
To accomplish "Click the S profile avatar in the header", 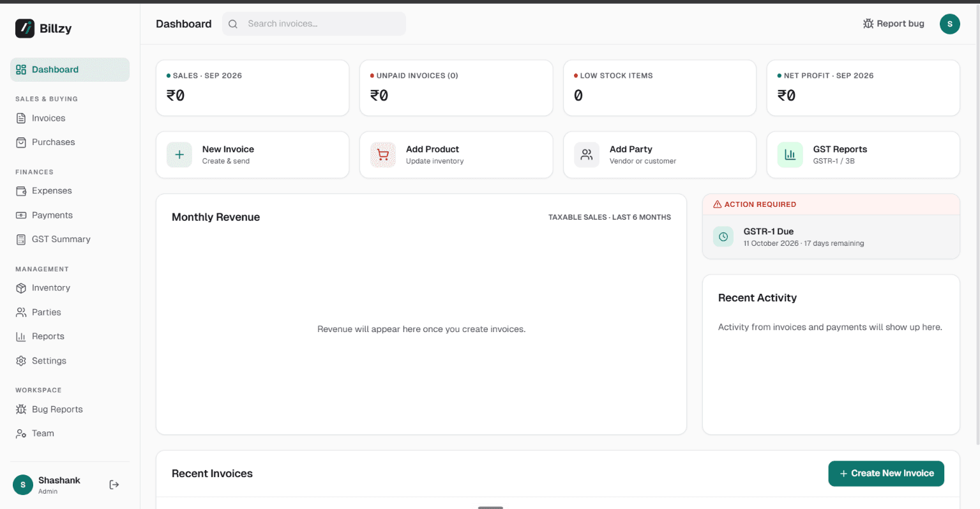I will [950, 24].
